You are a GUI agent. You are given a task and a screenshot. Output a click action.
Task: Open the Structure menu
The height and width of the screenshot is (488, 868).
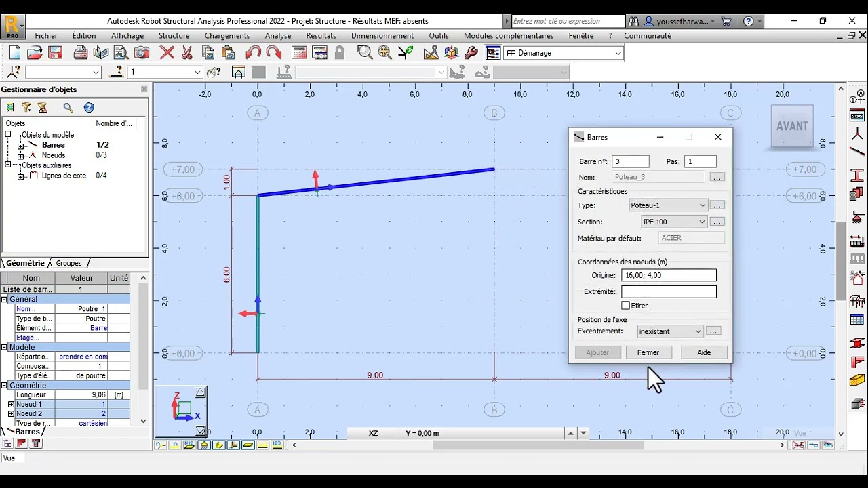tap(174, 36)
